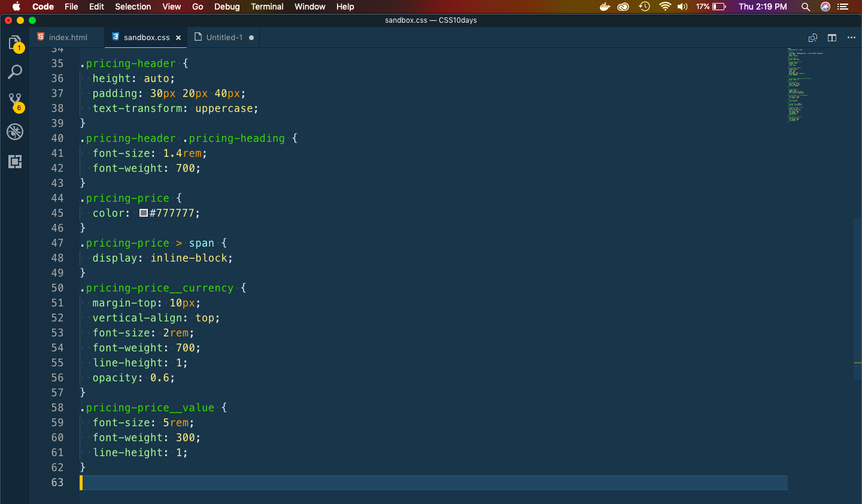Open the volume control icon

click(x=682, y=7)
